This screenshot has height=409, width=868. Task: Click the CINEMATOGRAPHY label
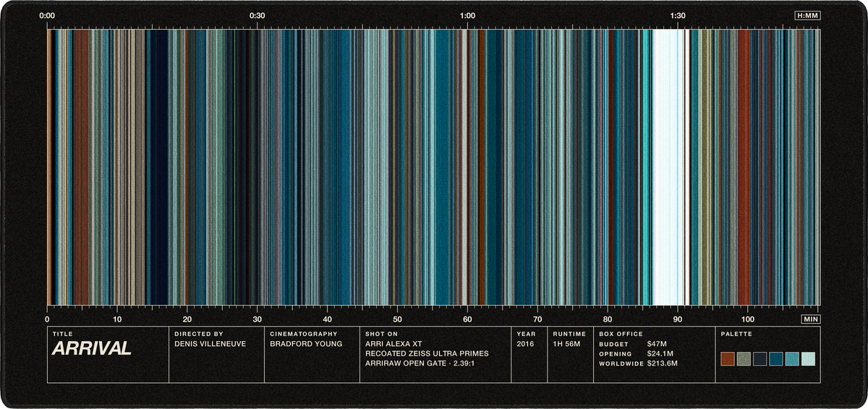point(304,334)
